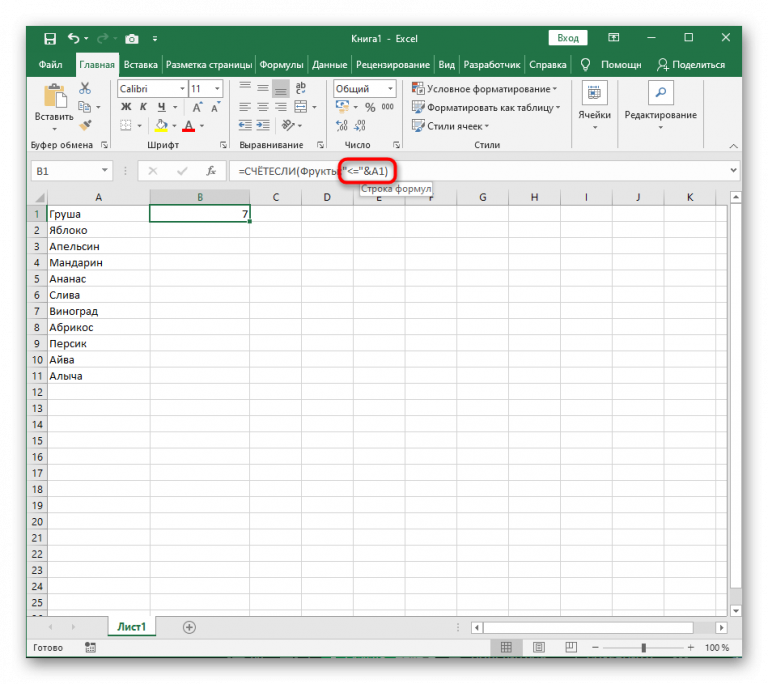
Task: Click the B1 Name Box field
Action: 65,171
